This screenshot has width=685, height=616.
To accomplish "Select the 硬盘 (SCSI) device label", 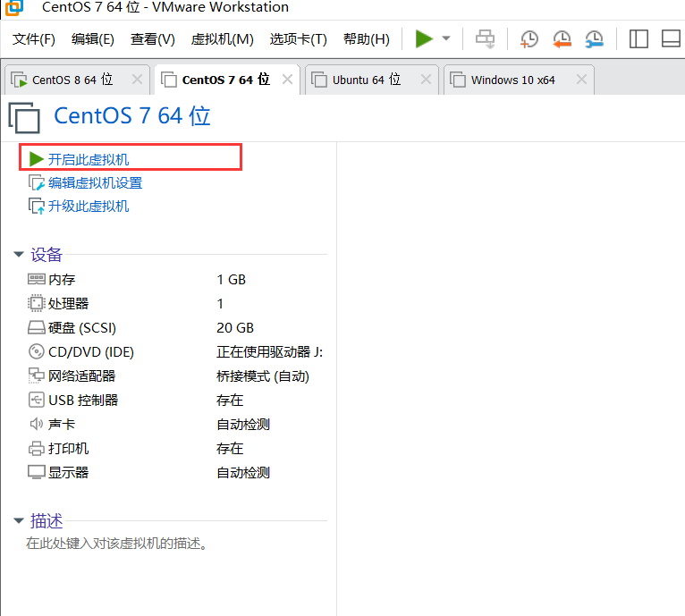I will click(x=82, y=327).
